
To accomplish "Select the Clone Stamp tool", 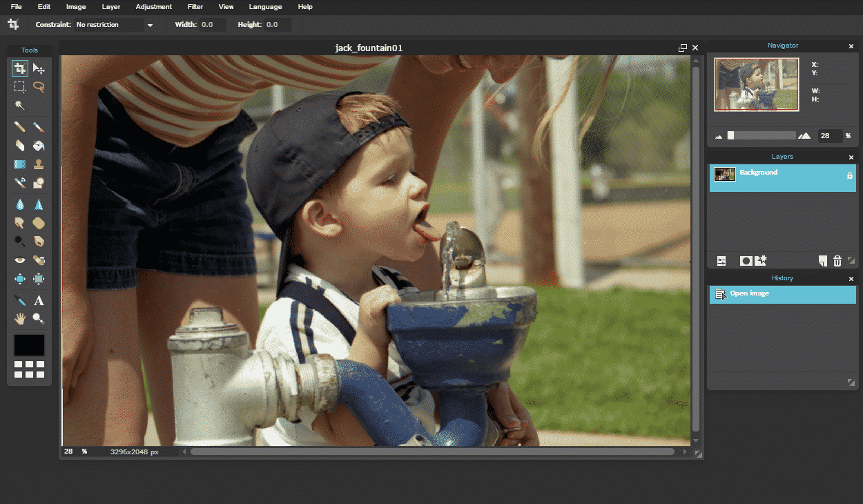I will (39, 164).
